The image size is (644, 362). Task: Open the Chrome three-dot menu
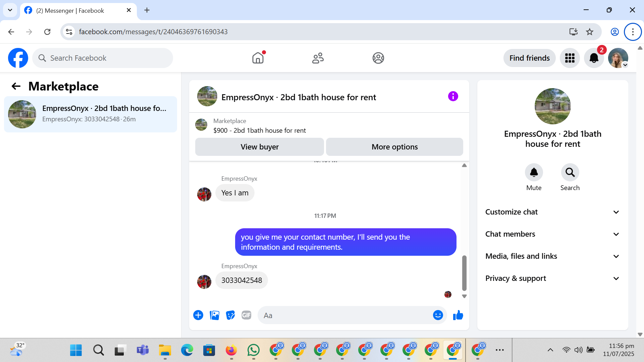(633, 32)
